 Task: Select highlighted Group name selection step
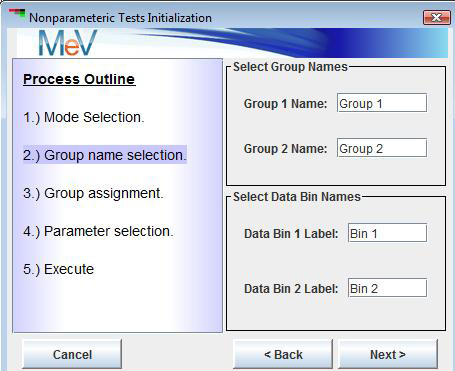point(105,155)
